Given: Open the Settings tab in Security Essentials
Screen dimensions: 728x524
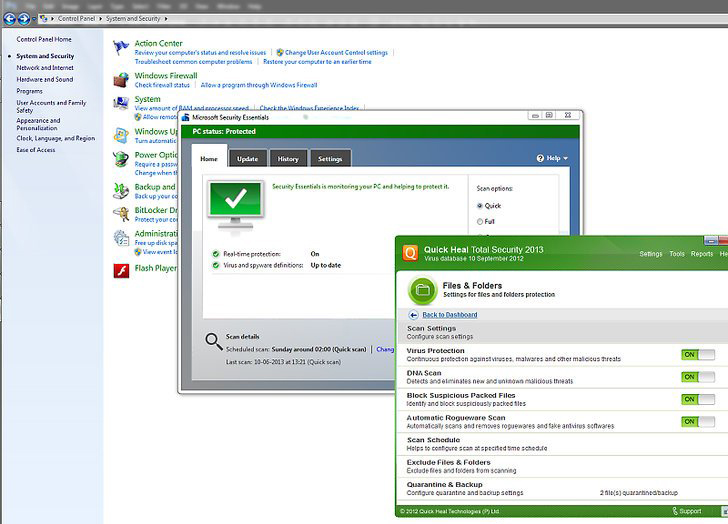Looking at the screenshot, I should pos(330,158).
